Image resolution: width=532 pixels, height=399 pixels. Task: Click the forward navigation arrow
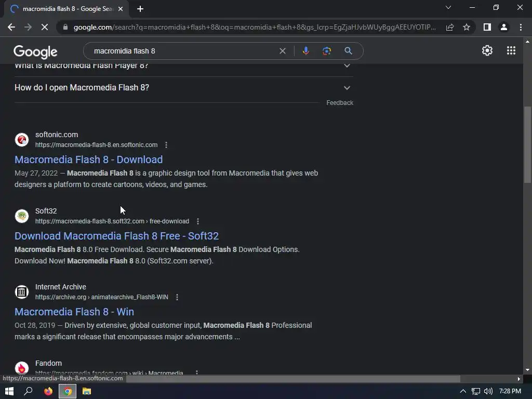coord(28,27)
